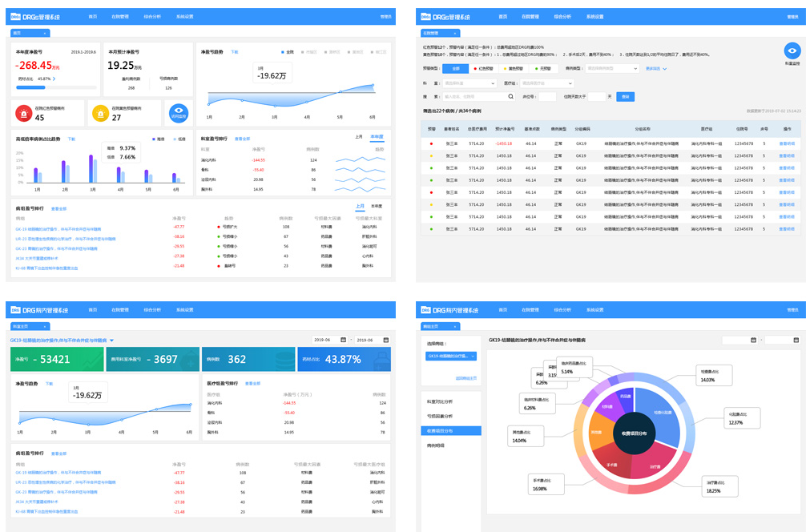The width and height of the screenshot is (806, 532).
Task: Click the 治疗费占比 18.25% chart label
Action: coord(719,486)
